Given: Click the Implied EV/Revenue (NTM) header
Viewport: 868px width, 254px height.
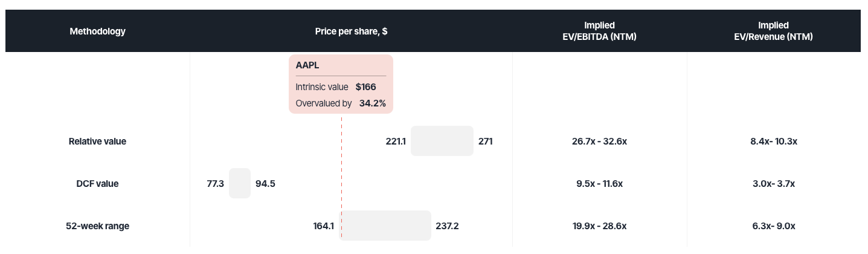Looking at the screenshot, I should click(x=773, y=31).
